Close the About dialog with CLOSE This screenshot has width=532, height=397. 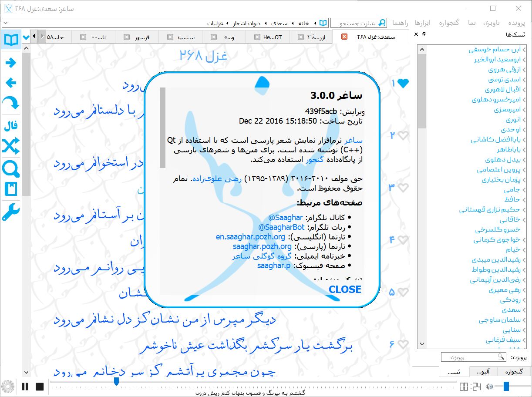(x=345, y=289)
